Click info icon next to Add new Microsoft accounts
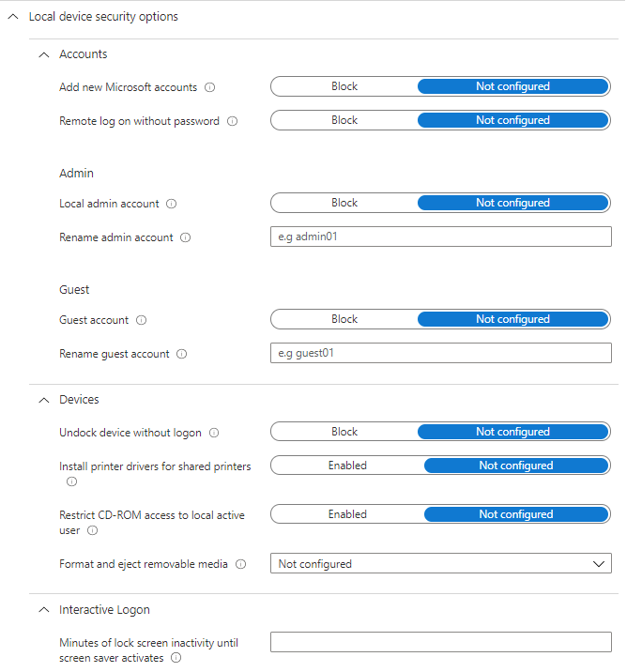The width and height of the screenshot is (642, 672). coord(210,87)
